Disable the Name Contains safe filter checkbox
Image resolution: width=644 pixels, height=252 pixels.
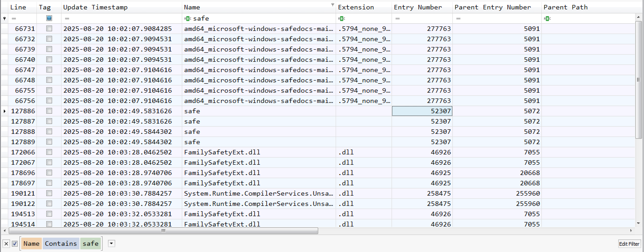15,243
